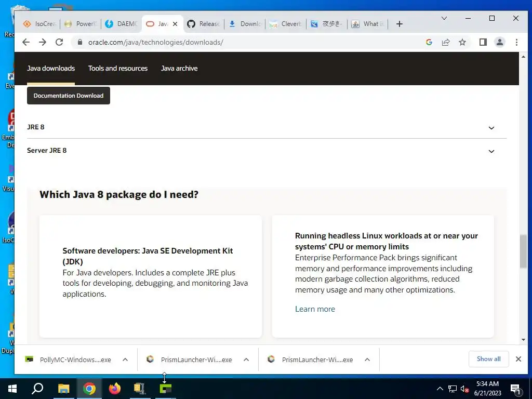The image size is (532, 399).
Task: Switch to the IsoCreator tab
Action: click(x=39, y=24)
